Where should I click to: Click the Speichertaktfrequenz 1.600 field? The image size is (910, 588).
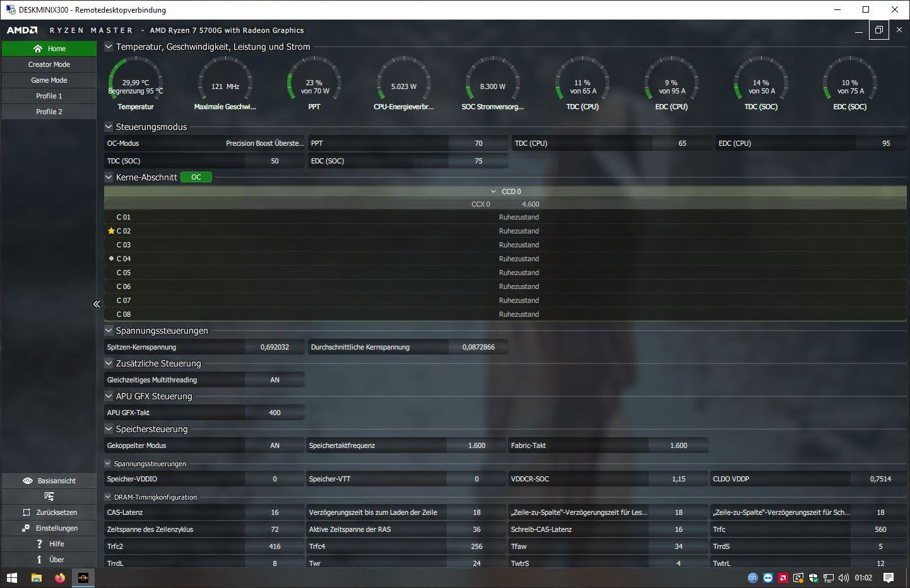[x=476, y=445]
